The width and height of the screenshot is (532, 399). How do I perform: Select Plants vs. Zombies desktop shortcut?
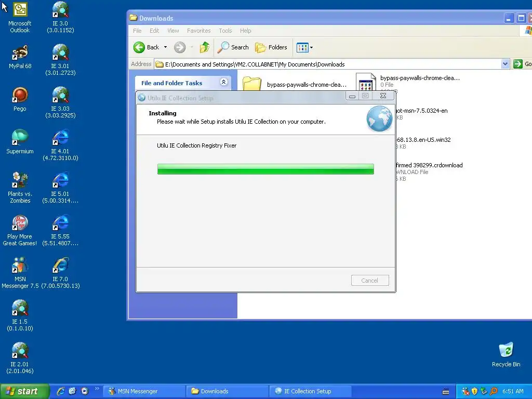tap(20, 188)
